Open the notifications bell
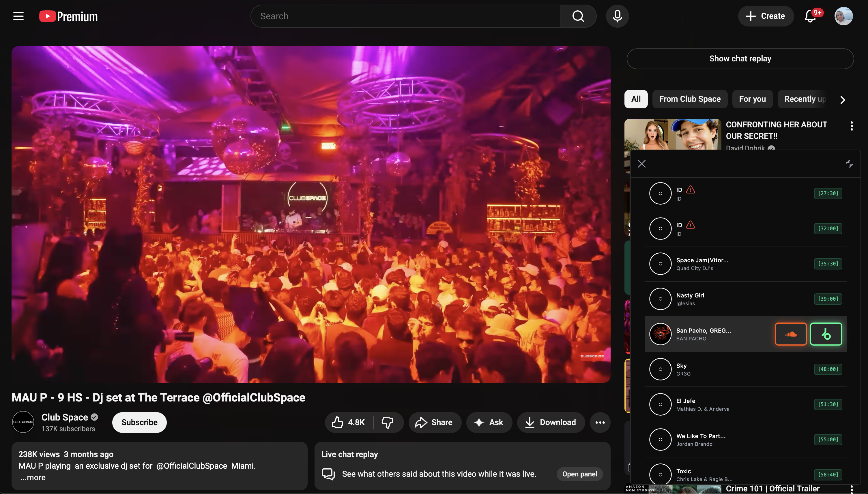The height and width of the screenshot is (494, 868). click(x=810, y=16)
